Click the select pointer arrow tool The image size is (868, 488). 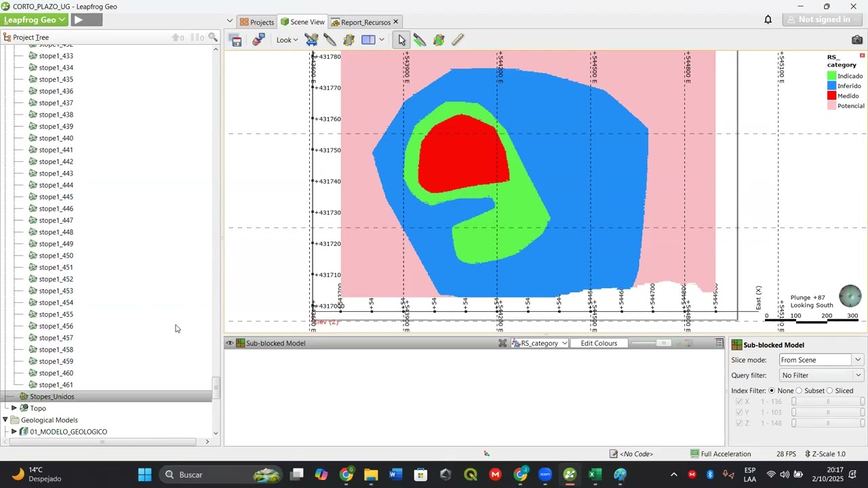pos(401,40)
